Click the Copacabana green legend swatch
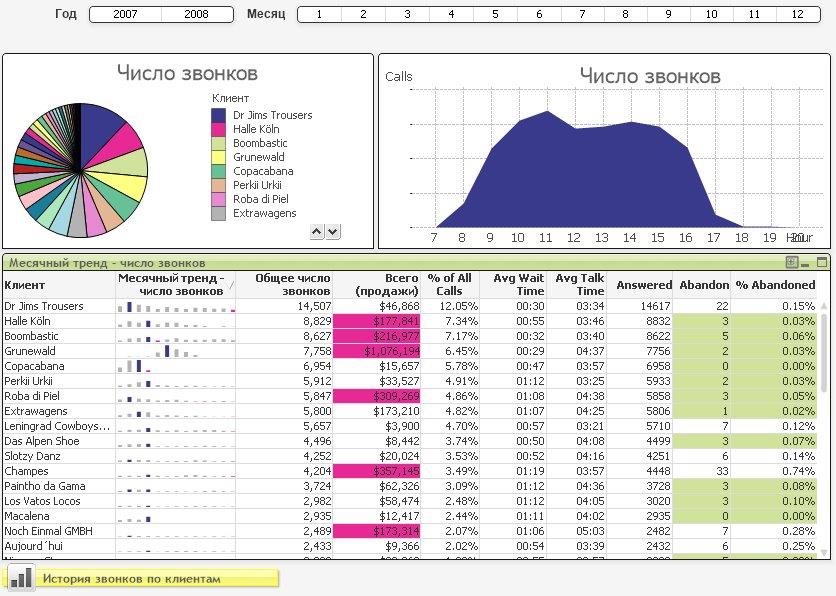This screenshot has height=596, width=836. coord(219,171)
